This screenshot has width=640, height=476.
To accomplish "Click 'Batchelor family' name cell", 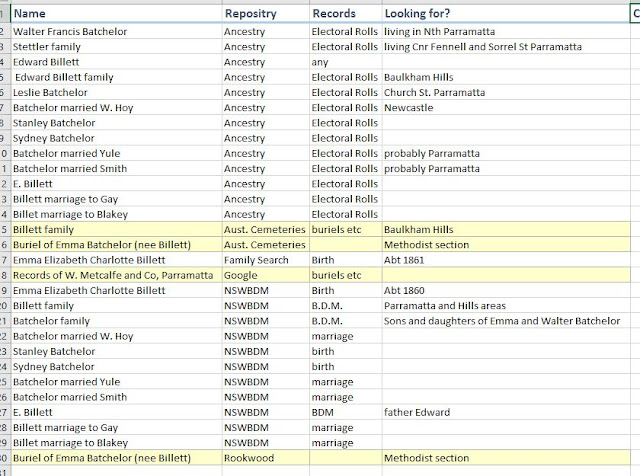I will click(x=116, y=321).
